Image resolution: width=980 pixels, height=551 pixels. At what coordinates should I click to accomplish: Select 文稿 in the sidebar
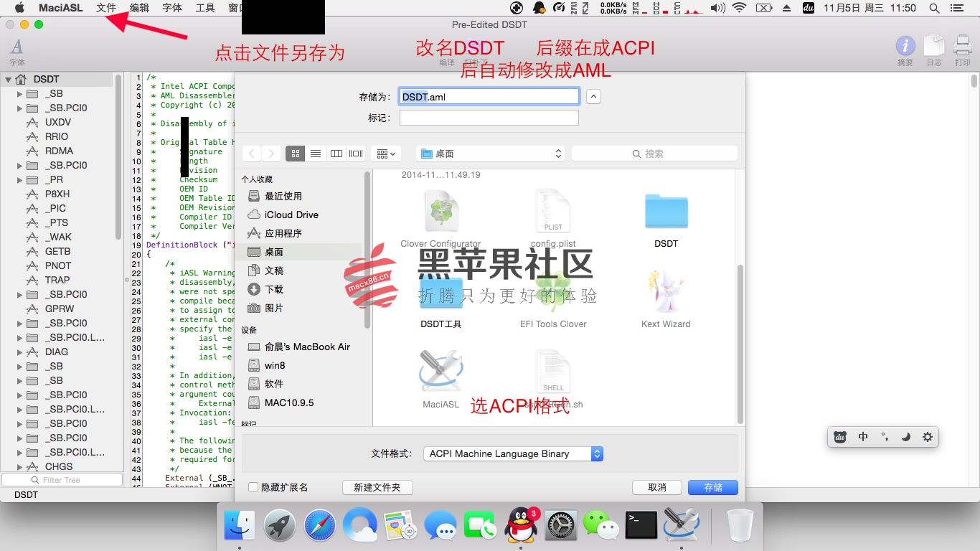(x=274, y=270)
